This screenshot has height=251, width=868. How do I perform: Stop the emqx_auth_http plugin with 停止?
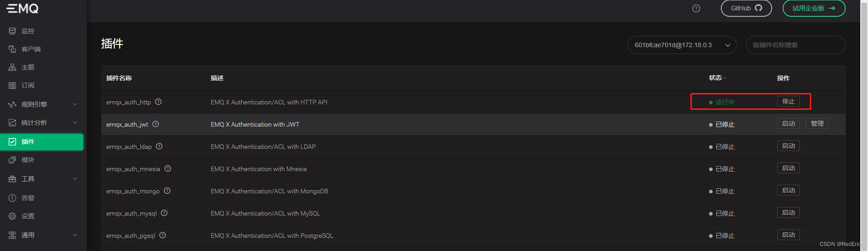(788, 101)
